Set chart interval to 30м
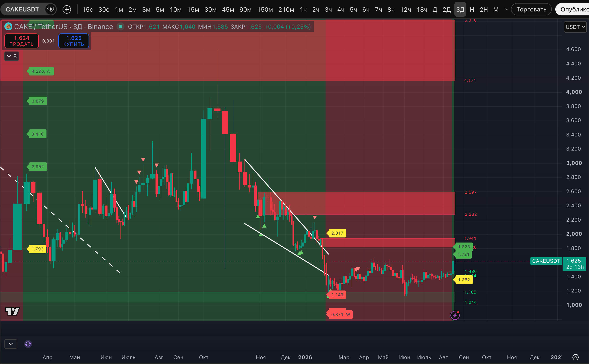The height and width of the screenshot is (364, 589). 211,9
